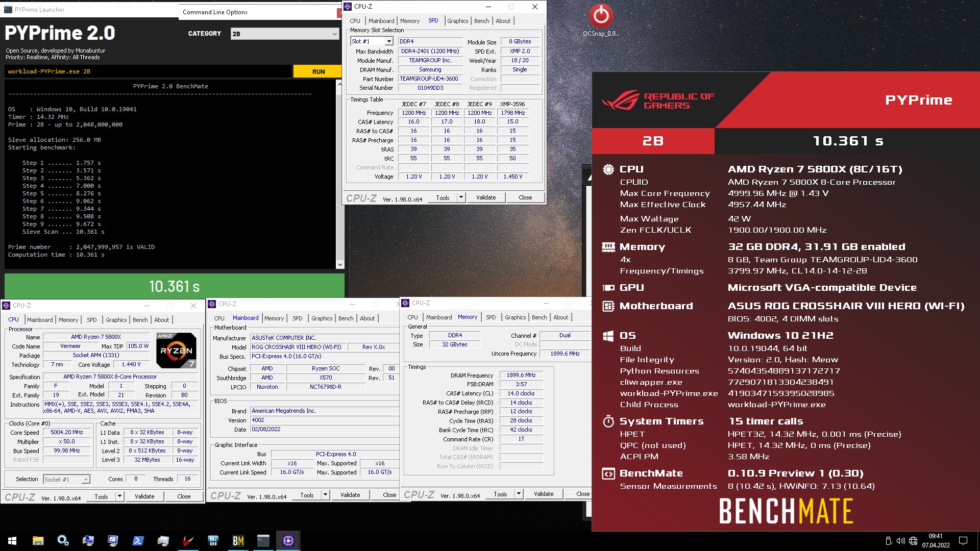Select the Part Number TEAMGROUP-UD4-3600 field
Image resolution: width=980 pixels, height=551 pixels.
pyautogui.click(x=430, y=79)
